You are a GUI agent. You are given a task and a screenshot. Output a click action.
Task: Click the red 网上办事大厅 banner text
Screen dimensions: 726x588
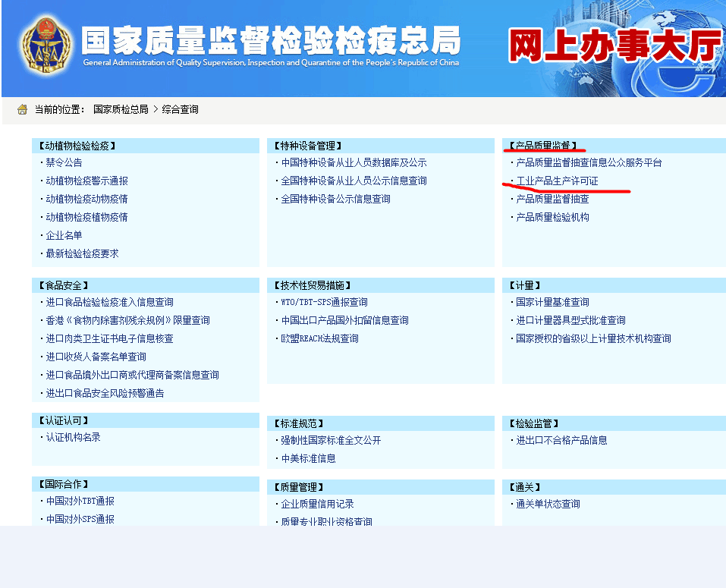click(615, 45)
